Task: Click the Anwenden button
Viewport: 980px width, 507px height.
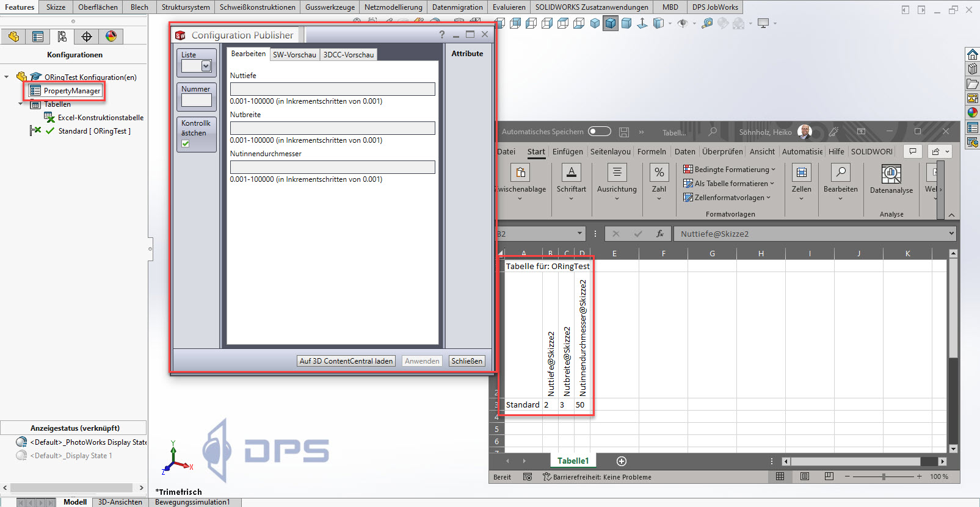Action: [x=422, y=361]
